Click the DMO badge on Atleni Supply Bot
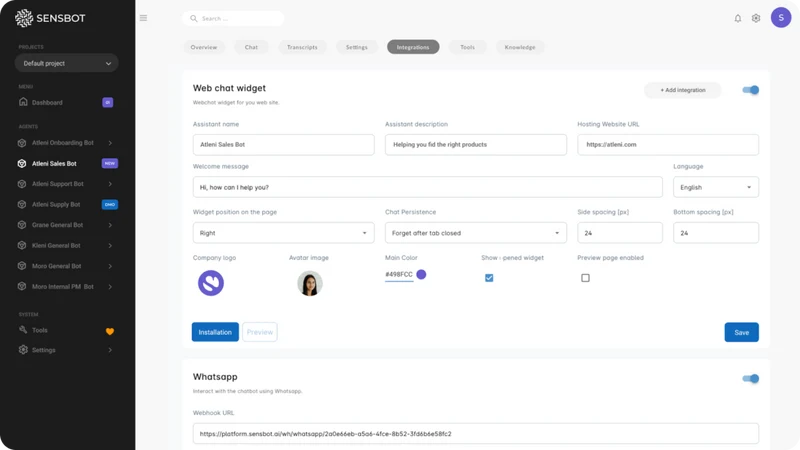 click(x=110, y=204)
